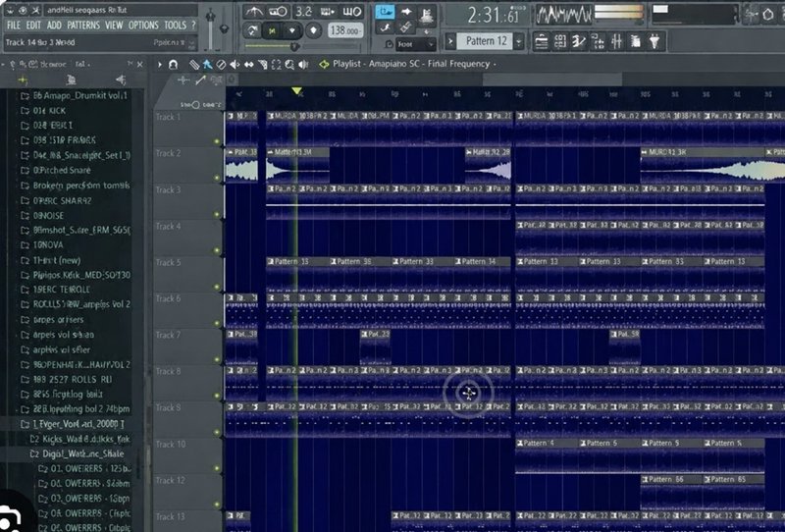This screenshot has width=785, height=532.
Task: Open the plugin picker plug icon
Action: (x=654, y=41)
